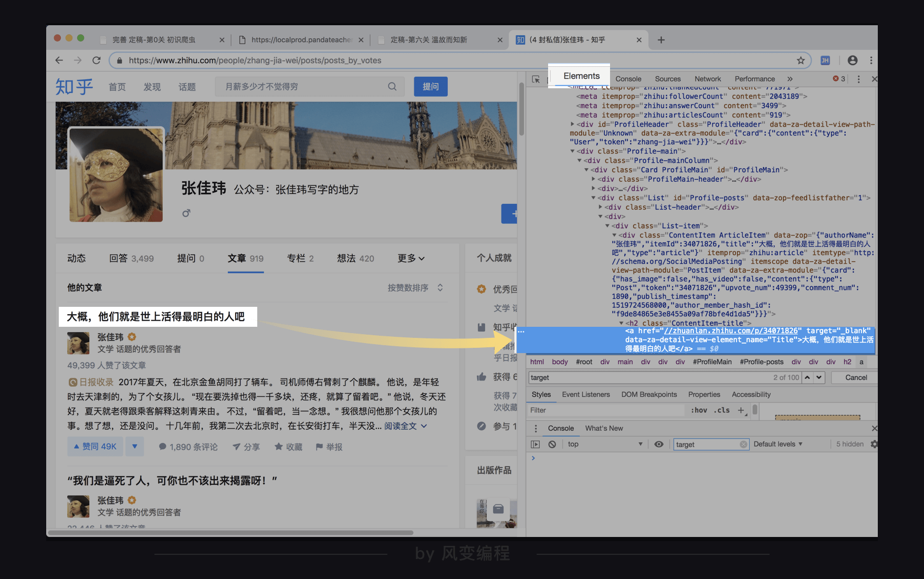Switch to the Network tab

click(x=708, y=79)
